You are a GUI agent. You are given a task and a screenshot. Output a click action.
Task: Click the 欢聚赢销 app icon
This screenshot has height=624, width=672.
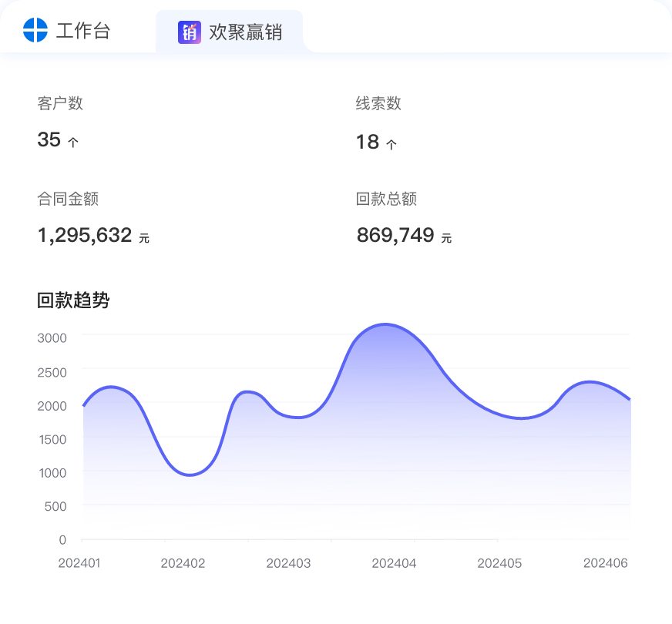coord(190,32)
